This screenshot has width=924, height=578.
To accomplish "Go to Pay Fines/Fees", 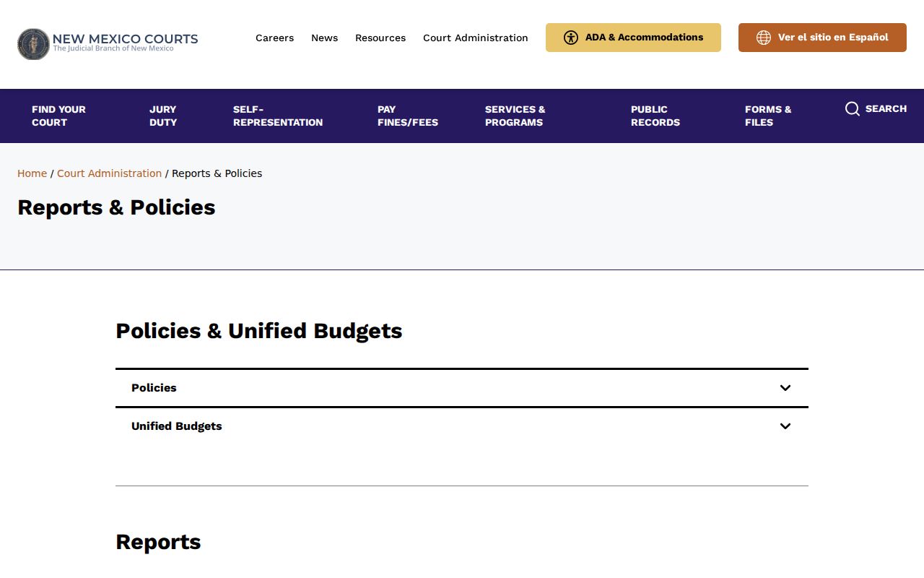I will [x=408, y=116].
